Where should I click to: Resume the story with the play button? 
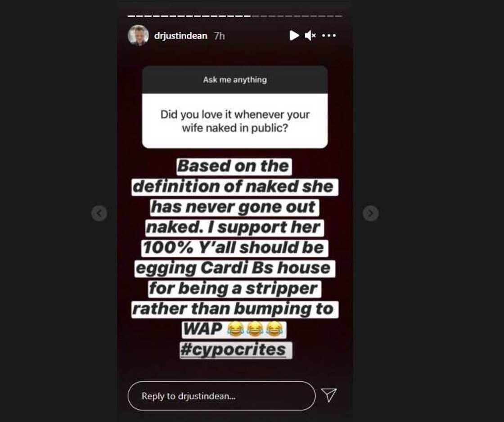(294, 36)
